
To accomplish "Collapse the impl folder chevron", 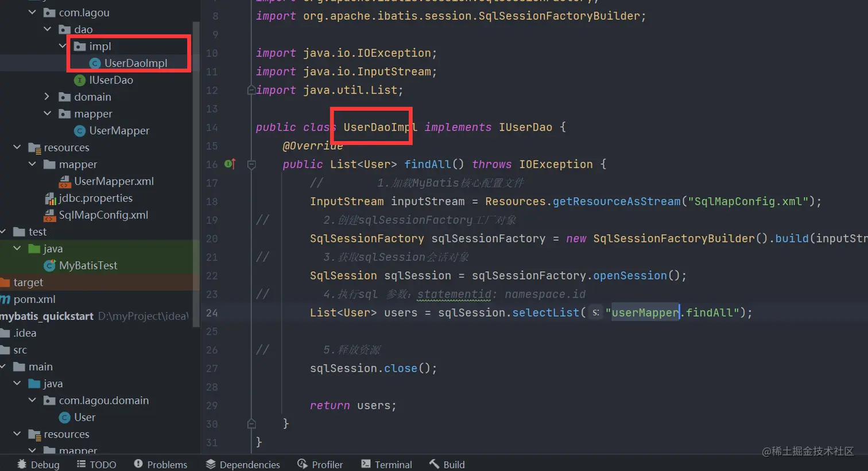I will click(x=63, y=46).
